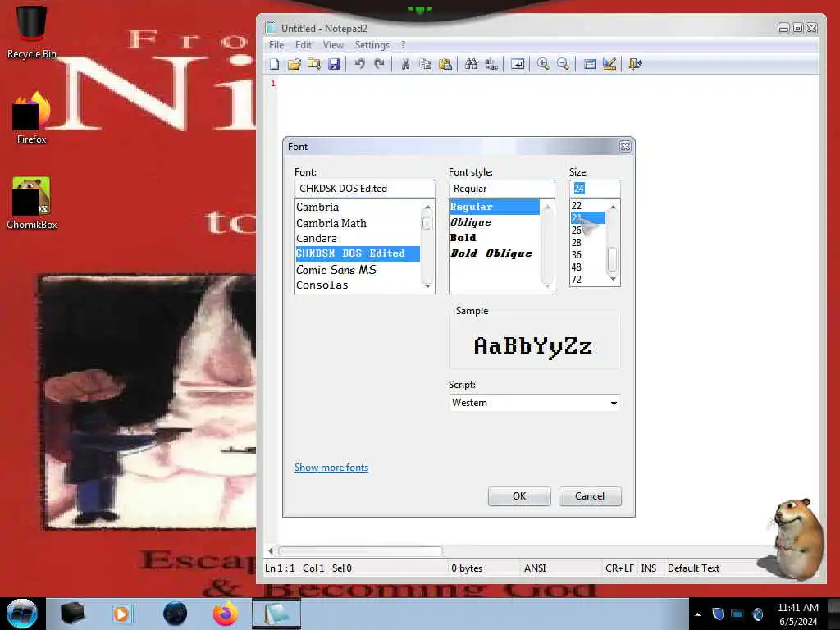Screen dimensions: 840x630
Task: Click the Cut scissors icon
Action: point(405,64)
